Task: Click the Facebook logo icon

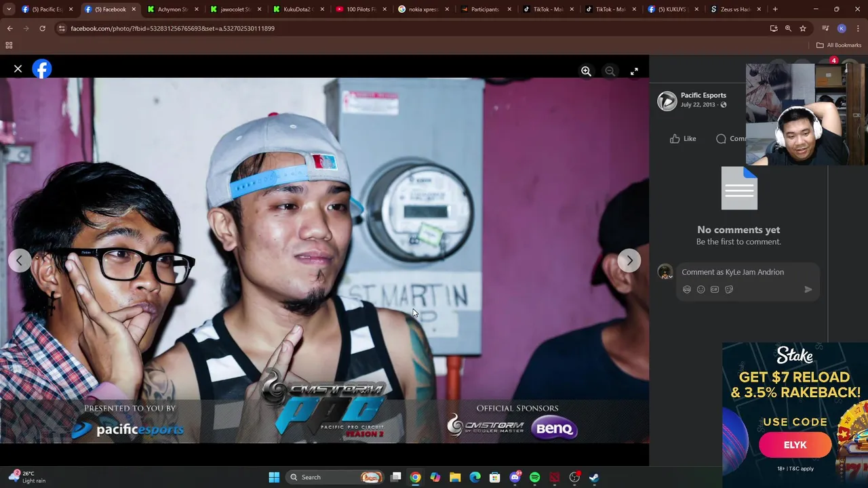Action: (x=42, y=69)
